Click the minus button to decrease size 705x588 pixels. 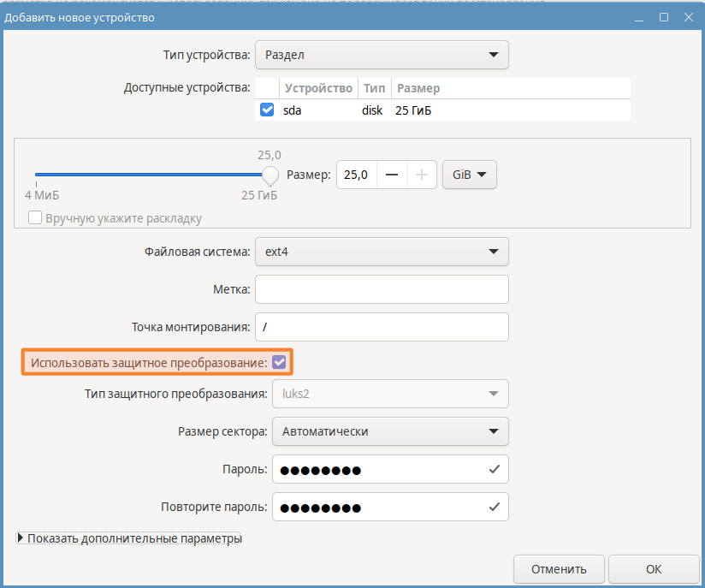(x=392, y=175)
